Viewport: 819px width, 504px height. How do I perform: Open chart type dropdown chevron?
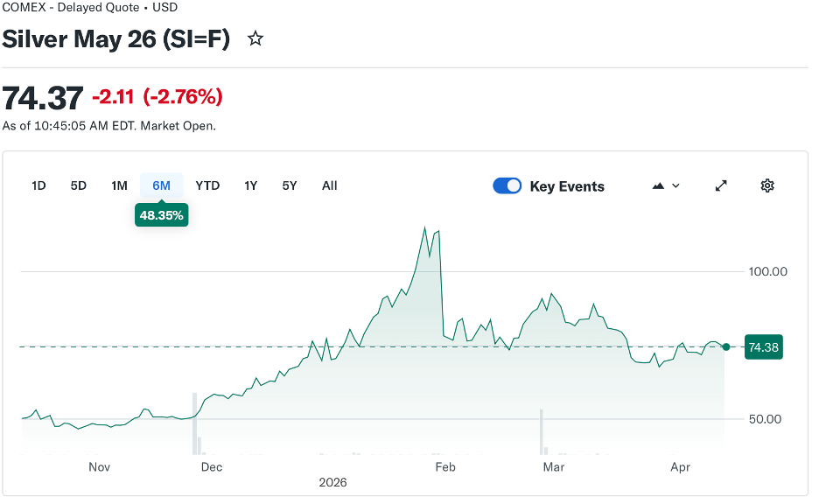click(675, 185)
